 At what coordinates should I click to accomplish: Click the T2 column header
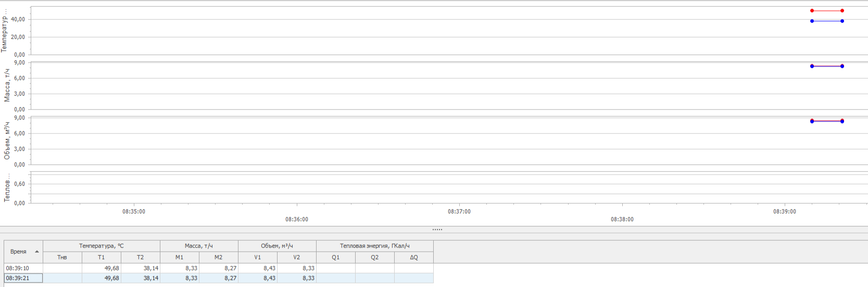point(141,257)
